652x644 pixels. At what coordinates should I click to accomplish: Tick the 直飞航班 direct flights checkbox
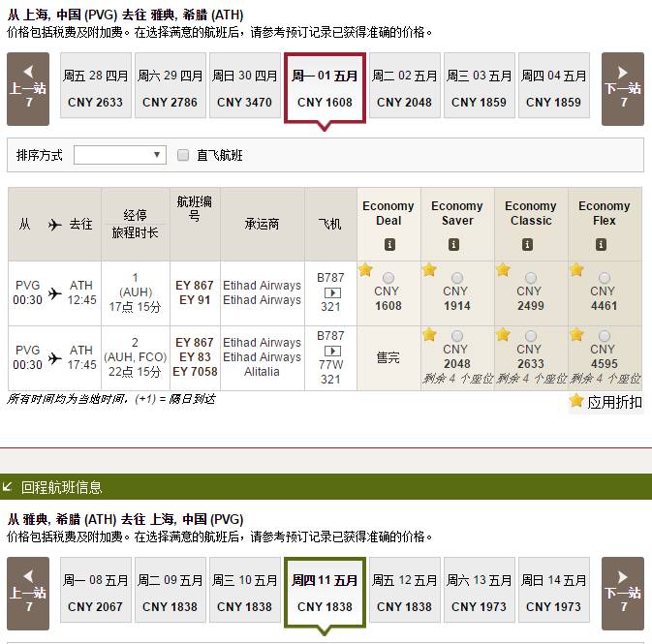pyautogui.click(x=183, y=155)
